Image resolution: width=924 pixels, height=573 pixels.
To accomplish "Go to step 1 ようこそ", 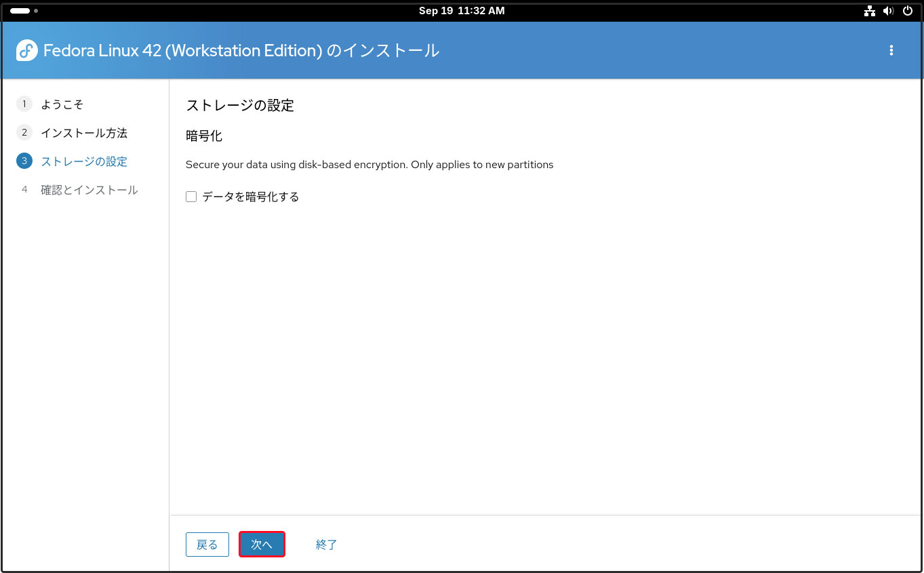I will [x=62, y=104].
